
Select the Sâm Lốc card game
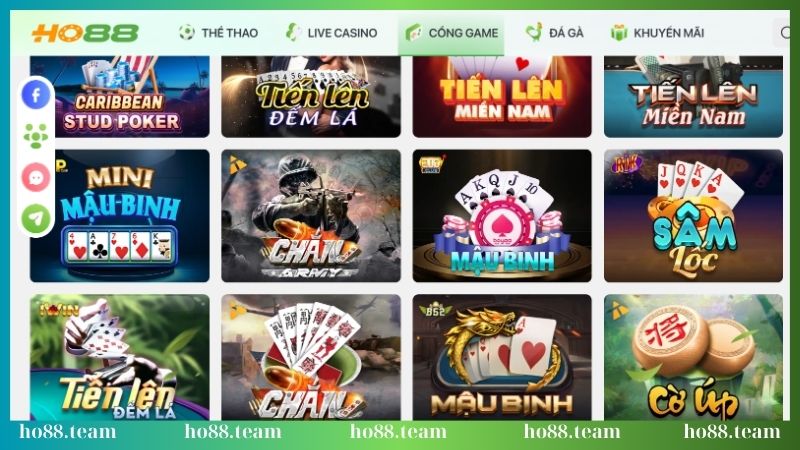pyautogui.click(x=693, y=216)
